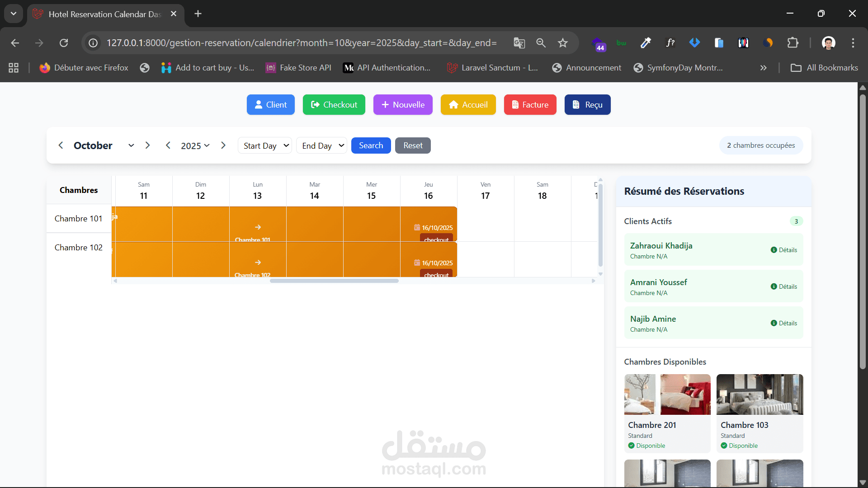Expand the End Day dropdown
The width and height of the screenshot is (868, 488).
(321, 145)
